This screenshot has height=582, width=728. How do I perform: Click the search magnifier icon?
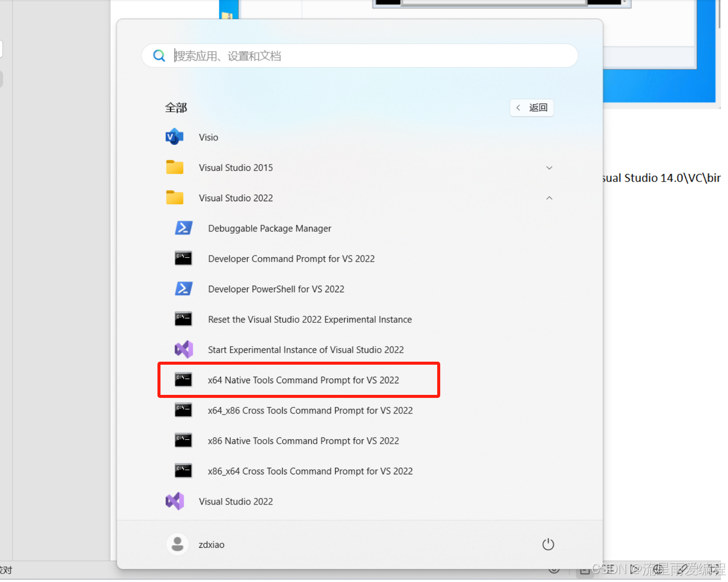click(159, 55)
